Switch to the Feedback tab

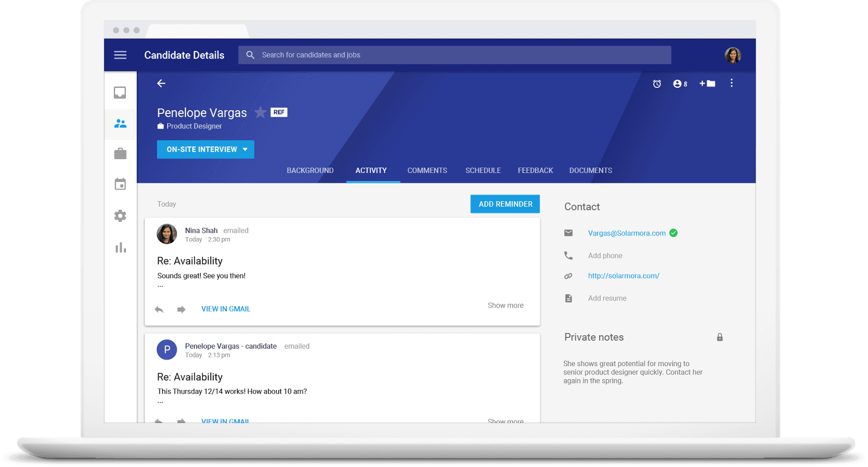coord(535,170)
